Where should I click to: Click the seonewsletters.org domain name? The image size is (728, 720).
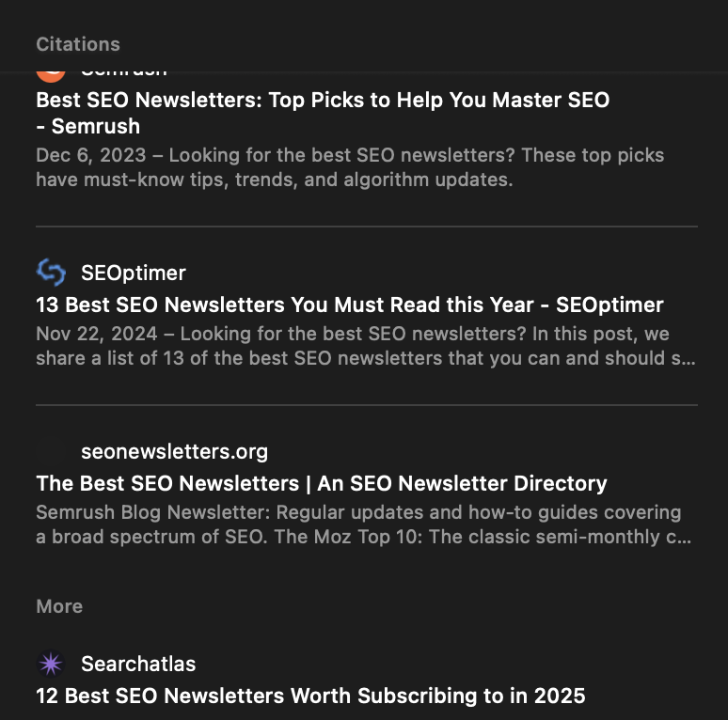click(x=174, y=451)
